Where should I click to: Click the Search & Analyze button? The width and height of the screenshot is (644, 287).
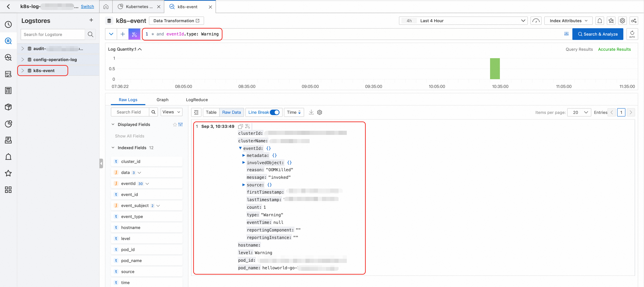tap(598, 34)
